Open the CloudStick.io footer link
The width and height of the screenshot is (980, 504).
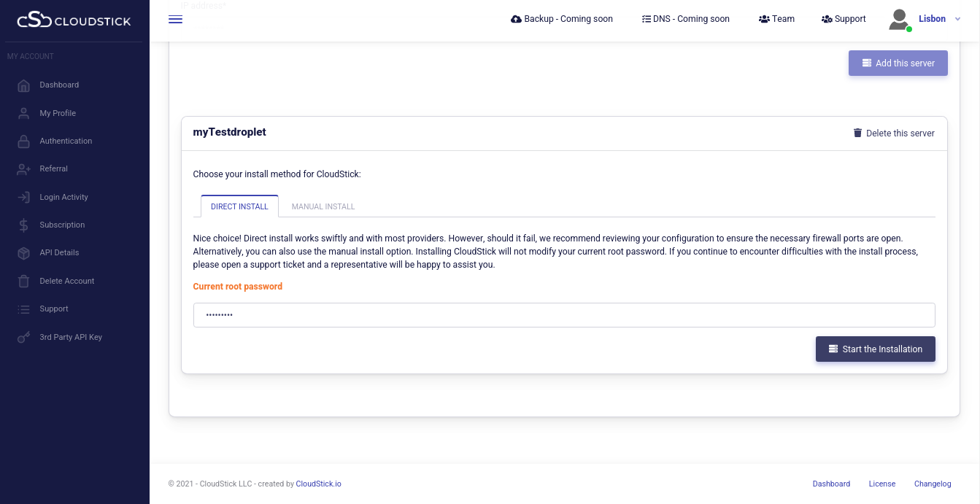point(318,484)
